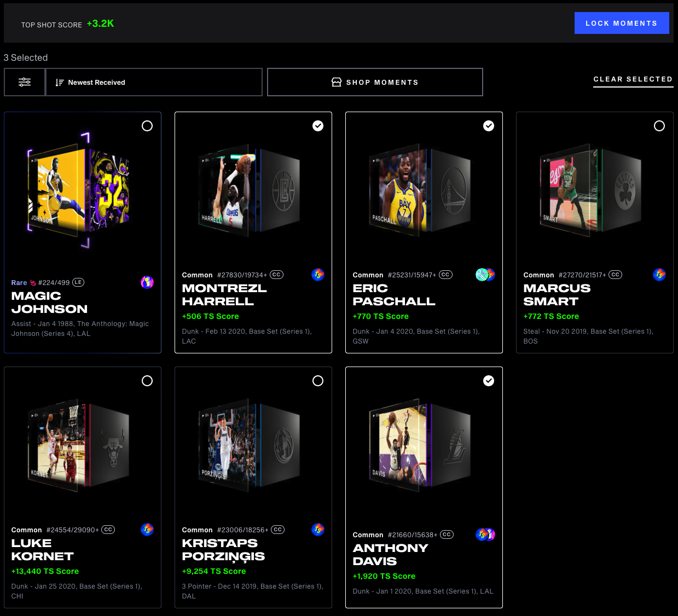Click the CC badge on Anthony Davis card

pos(447,534)
